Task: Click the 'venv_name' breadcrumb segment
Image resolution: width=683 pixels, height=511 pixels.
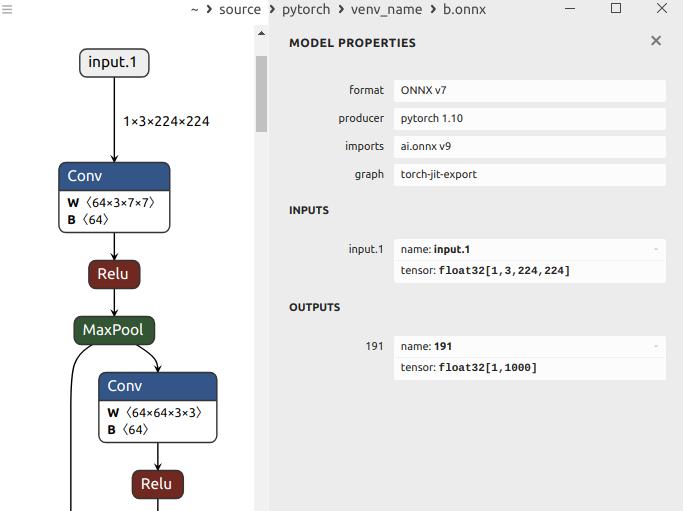Action: pos(387,10)
